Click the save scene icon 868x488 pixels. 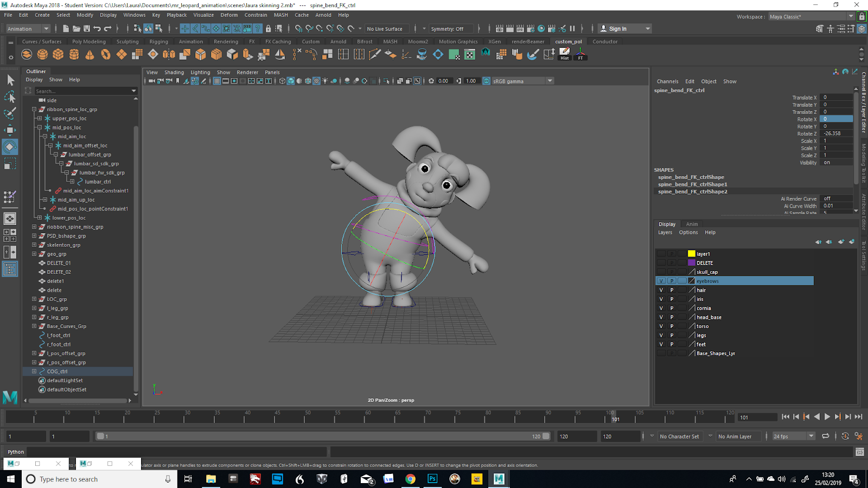[87, 29]
